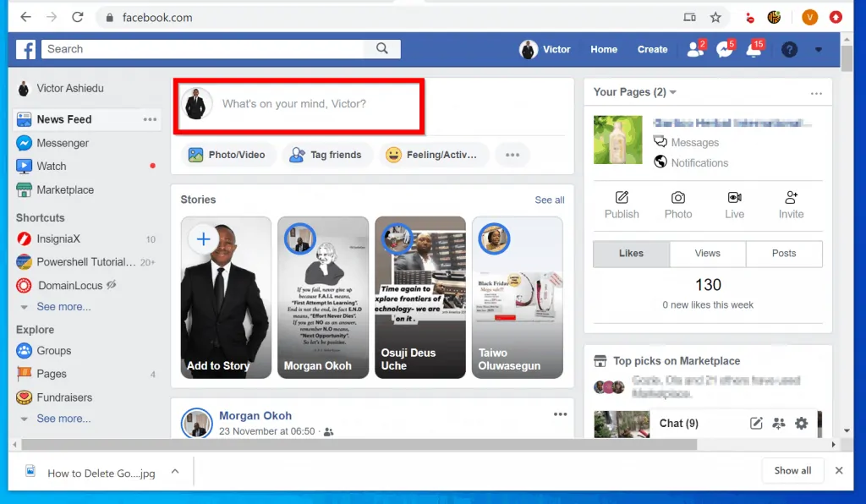
Task: Open friend requests icon in top bar
Action: (693, 50)
